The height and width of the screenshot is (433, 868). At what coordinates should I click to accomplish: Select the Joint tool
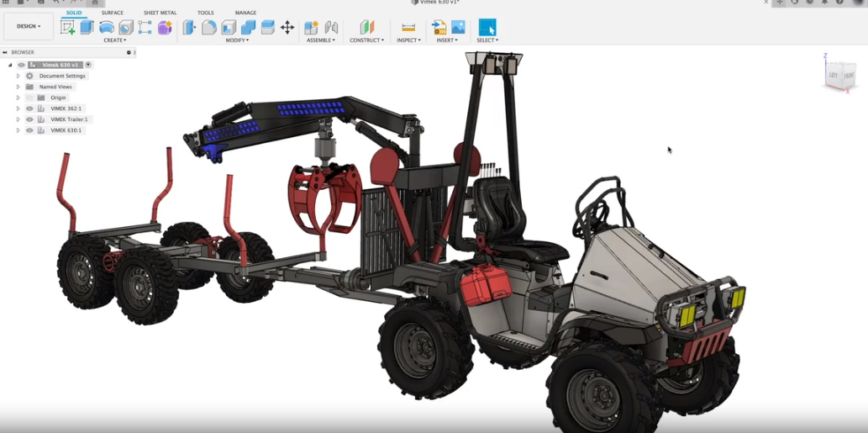tap(331, 27)
